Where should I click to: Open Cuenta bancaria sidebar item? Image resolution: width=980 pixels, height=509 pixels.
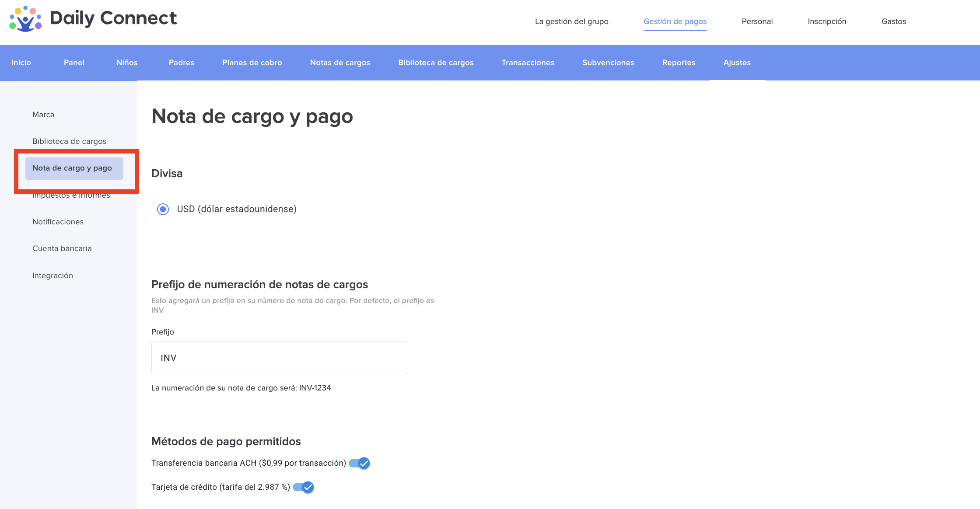[x=62, y=248]
